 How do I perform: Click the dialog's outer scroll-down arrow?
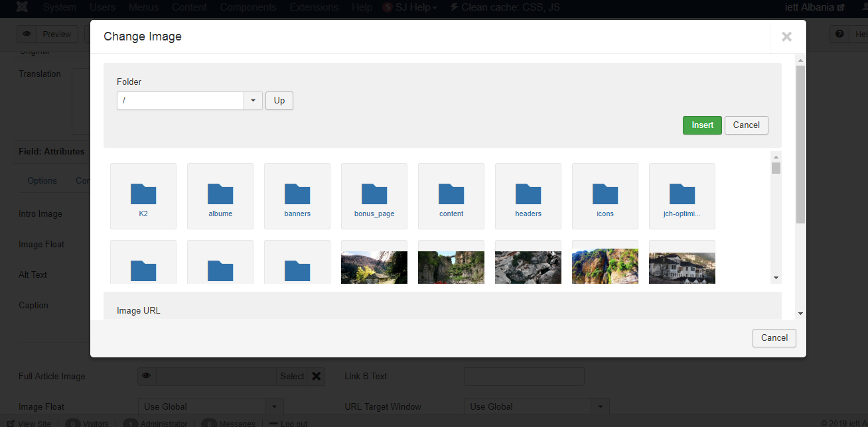coord(800,314)
